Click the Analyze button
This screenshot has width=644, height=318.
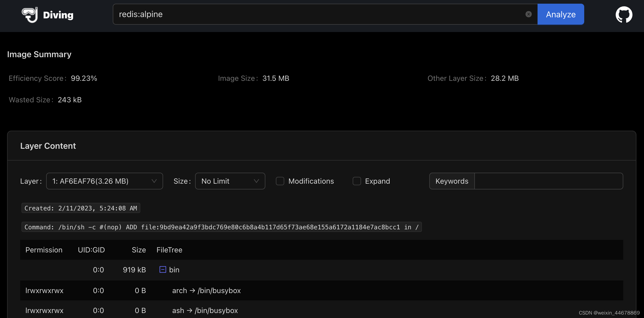(x=561, y=14)
